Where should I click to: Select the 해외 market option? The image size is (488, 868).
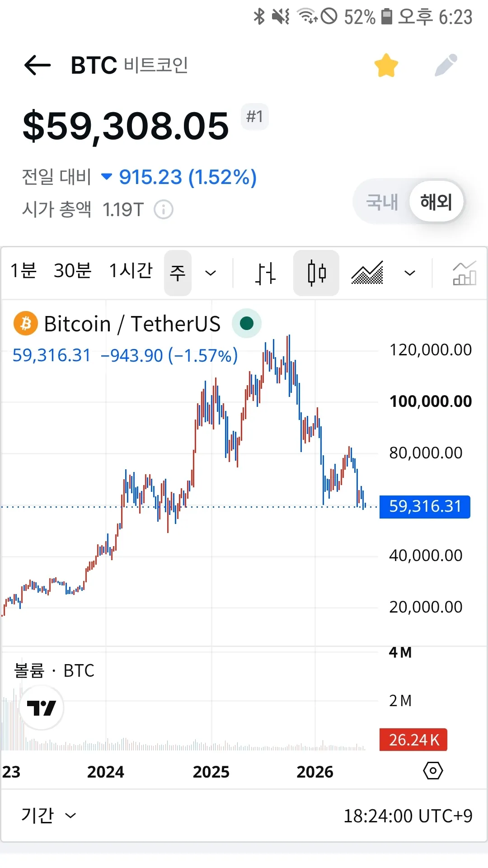(x=436, y=202)
